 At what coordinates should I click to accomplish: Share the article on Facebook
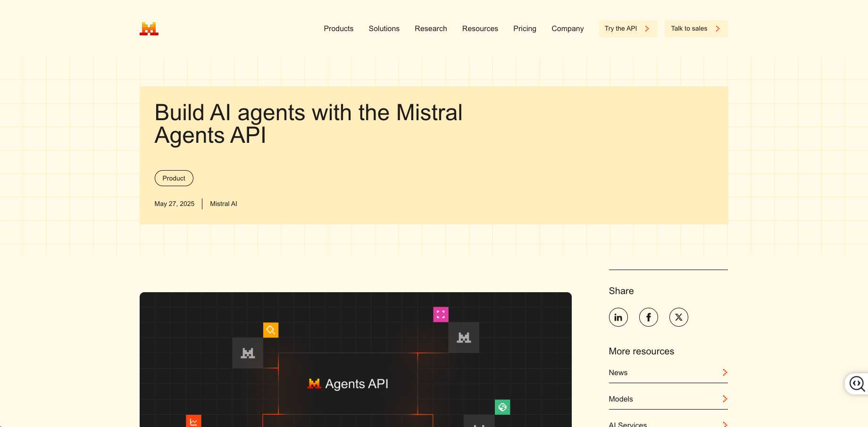(x=648, y=317)
